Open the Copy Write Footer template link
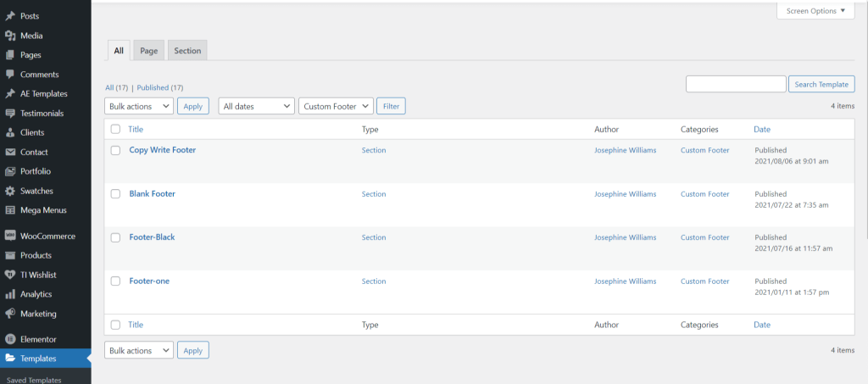Image resolution: width=868 pixels, height=384 pixels. (x=162, y=149)
